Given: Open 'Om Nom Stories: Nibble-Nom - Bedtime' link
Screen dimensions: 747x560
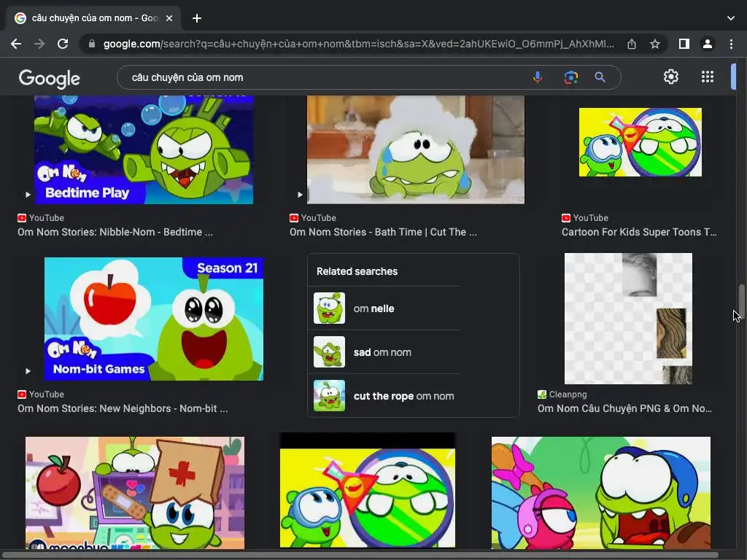Looking at the screenshot, I should 115,232.
